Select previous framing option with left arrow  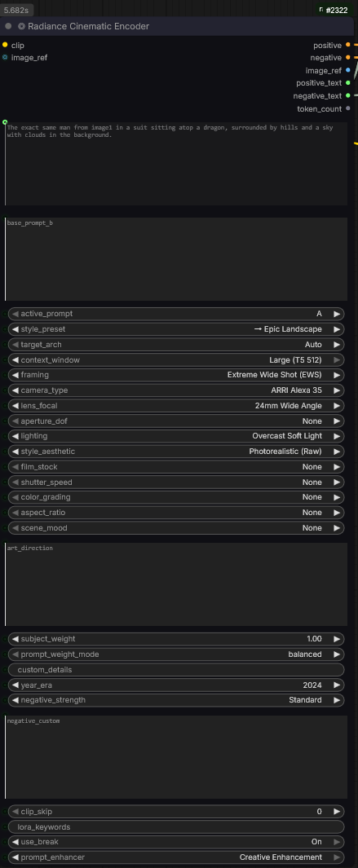pos(15,375)
